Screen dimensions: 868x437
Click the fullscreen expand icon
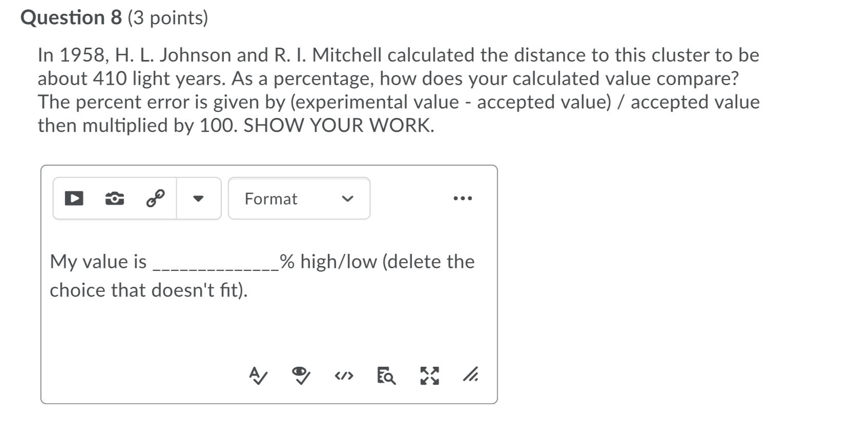[x=429, y=376]
